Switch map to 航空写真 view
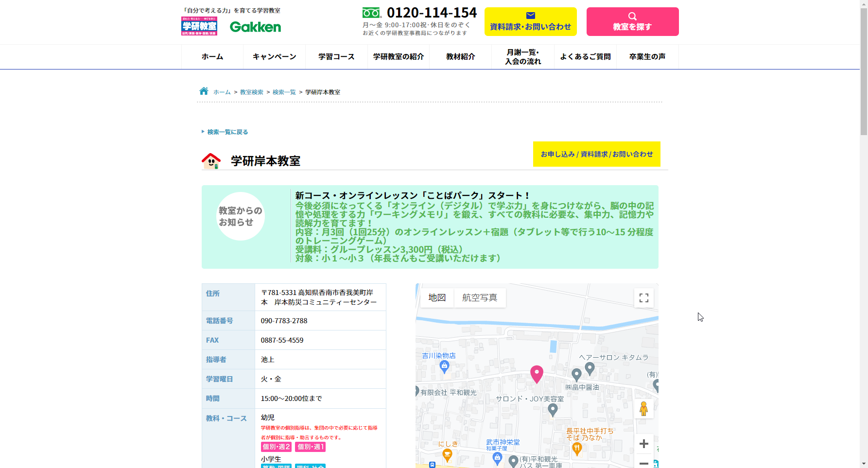This screenshot has width=868, height=468. tap(480, 298)
